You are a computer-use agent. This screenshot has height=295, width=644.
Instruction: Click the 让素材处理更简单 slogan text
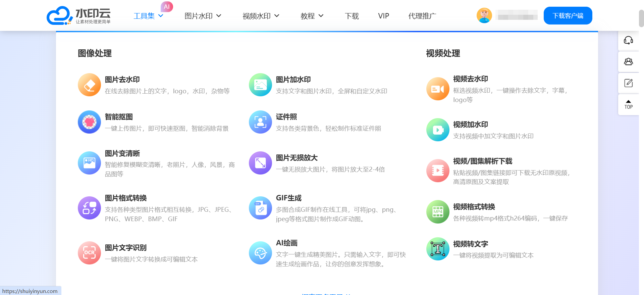[x=93, y=22]
